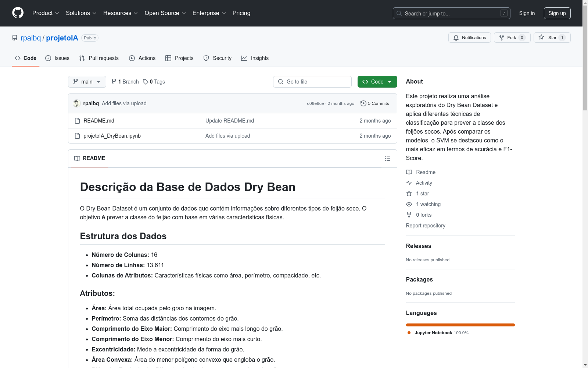Screen dimensions: 588x368
Task: Click the rpalbq avatar in commit row
Action: (x=77, y=103)
